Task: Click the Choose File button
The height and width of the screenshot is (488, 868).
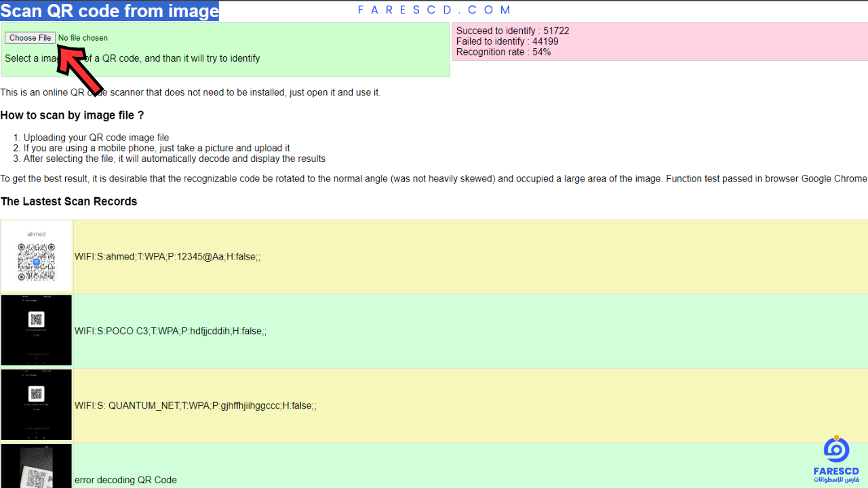Action: coord(30,38)
